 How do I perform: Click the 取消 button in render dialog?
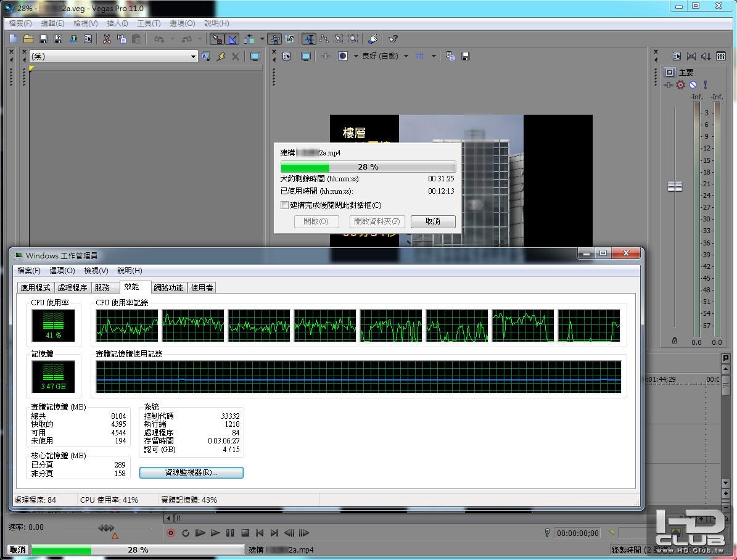[x=433, y=221]
